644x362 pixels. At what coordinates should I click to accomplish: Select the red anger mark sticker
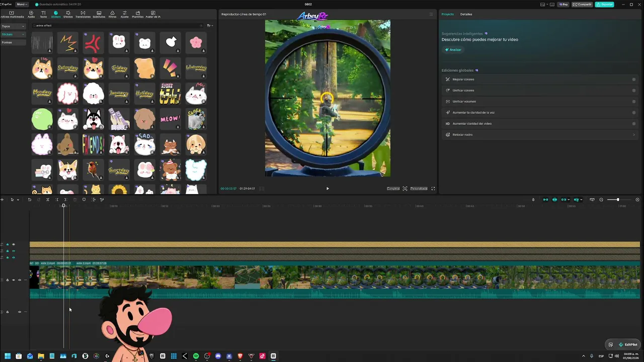tap(93, 43)
